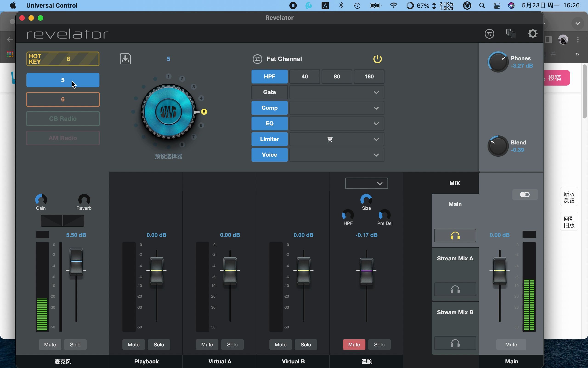Viewport: 588px width, 368px height.
Task: Select the Main mix tab
Action: (x=455, y=204)
